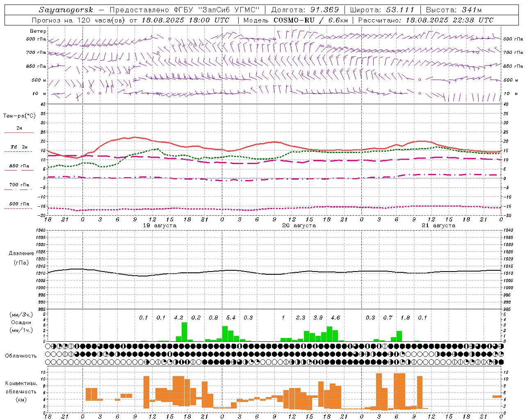Click the 'Осадки' precipitation label

coord(21,322)
